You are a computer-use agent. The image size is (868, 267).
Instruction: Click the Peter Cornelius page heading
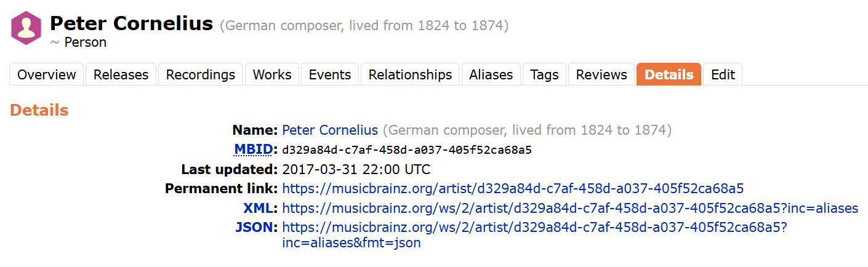click(x=131, y=25)
